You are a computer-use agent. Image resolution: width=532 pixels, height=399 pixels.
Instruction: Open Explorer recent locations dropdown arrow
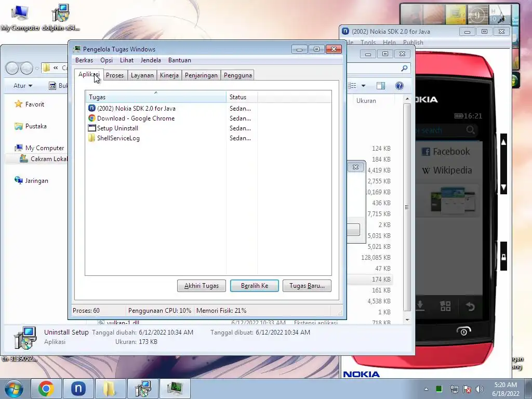pyautogui.click(x=37, y=68)
